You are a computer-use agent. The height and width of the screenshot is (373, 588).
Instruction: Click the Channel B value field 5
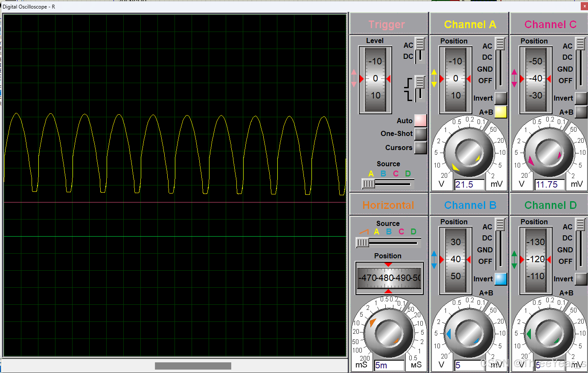[469, 365]
